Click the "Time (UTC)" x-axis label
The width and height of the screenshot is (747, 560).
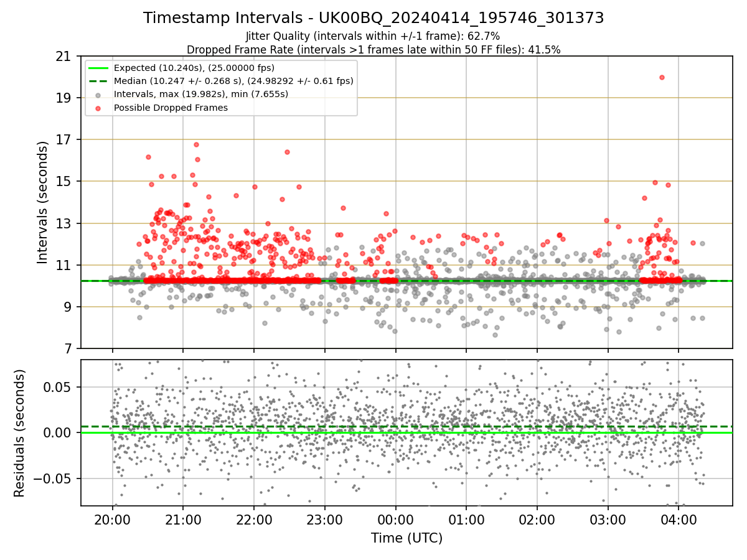point(407,538)
